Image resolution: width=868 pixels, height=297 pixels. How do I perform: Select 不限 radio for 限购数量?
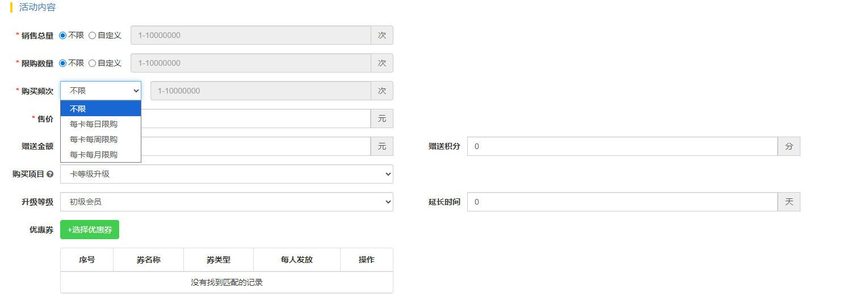click(x=63, y=63)
